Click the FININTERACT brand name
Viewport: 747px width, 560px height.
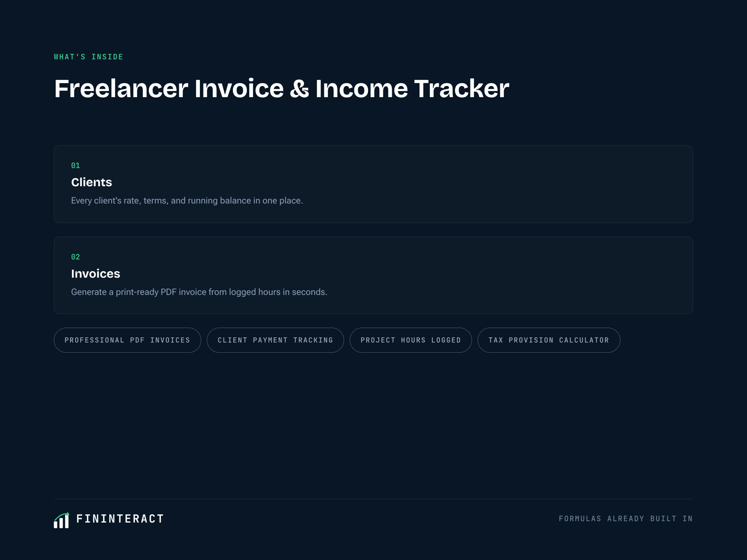click(x=120, y=519)
